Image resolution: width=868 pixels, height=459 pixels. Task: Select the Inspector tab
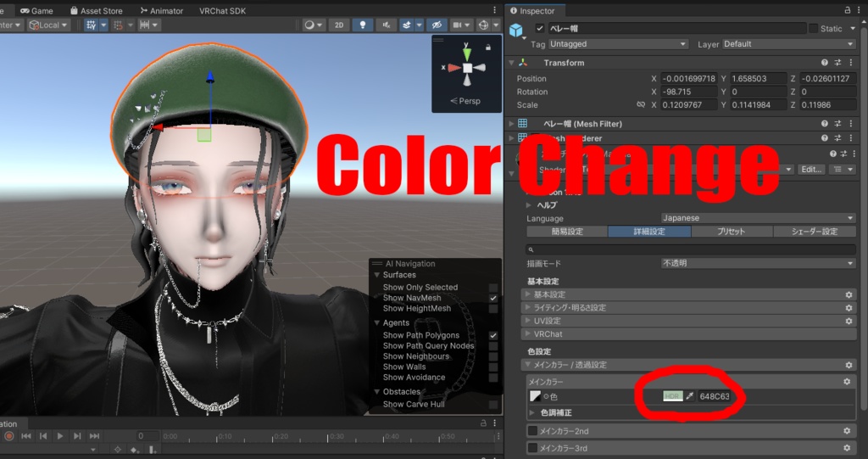point(532,10)
